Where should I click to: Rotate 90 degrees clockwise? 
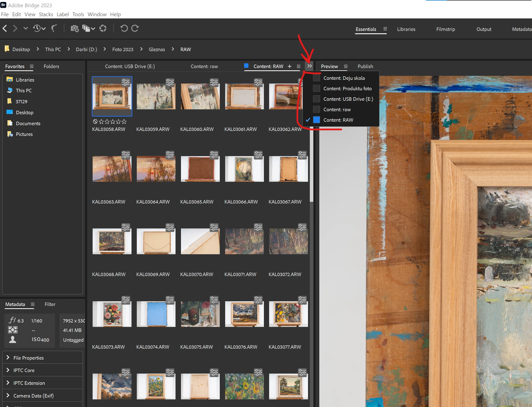coord(135,28)
